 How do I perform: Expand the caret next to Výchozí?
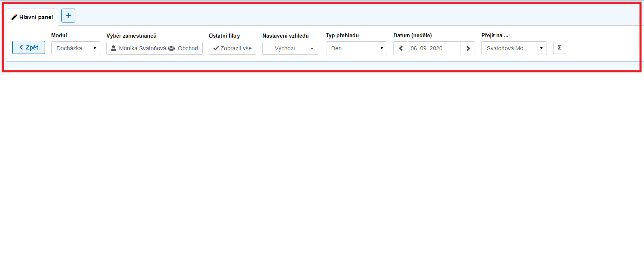pos(312,48)
